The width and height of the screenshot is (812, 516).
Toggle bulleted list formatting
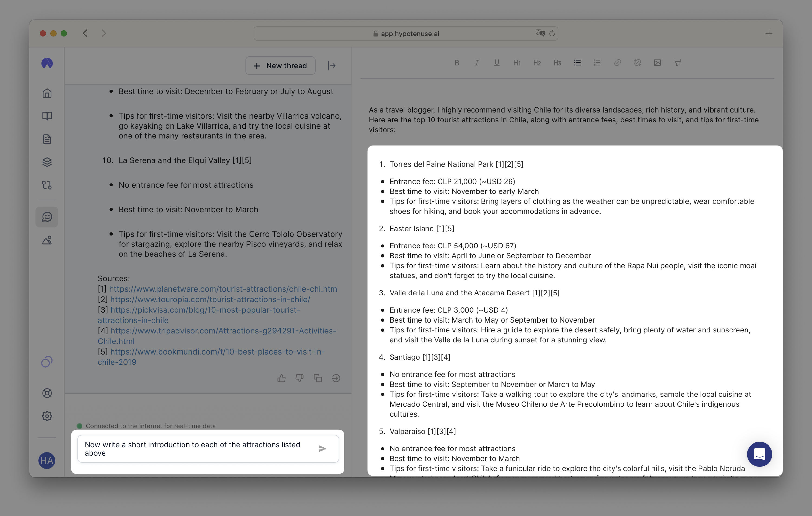click(577, 63)
